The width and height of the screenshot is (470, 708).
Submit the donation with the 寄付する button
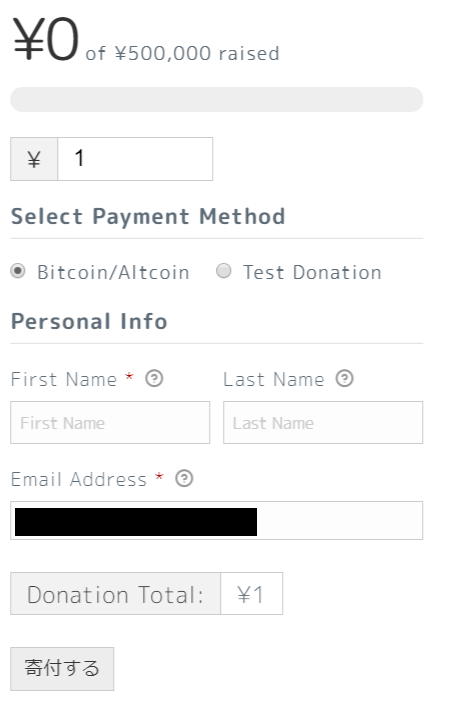click(x=62, y=669)
